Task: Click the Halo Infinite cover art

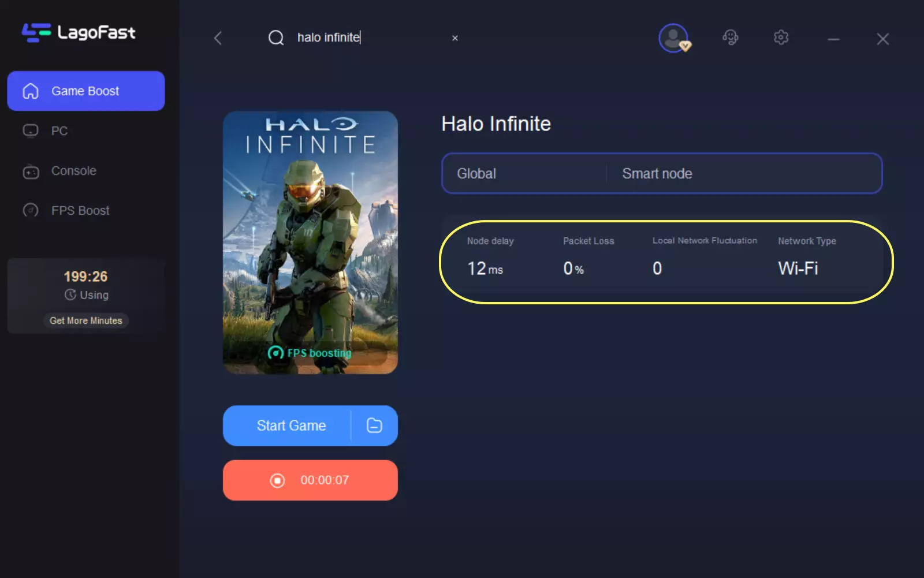Action: pos(310,231)
